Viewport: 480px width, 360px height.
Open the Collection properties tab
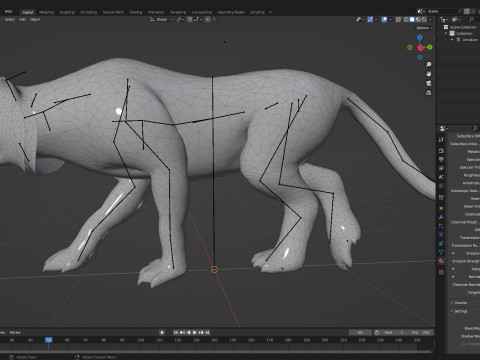point(441,197)
